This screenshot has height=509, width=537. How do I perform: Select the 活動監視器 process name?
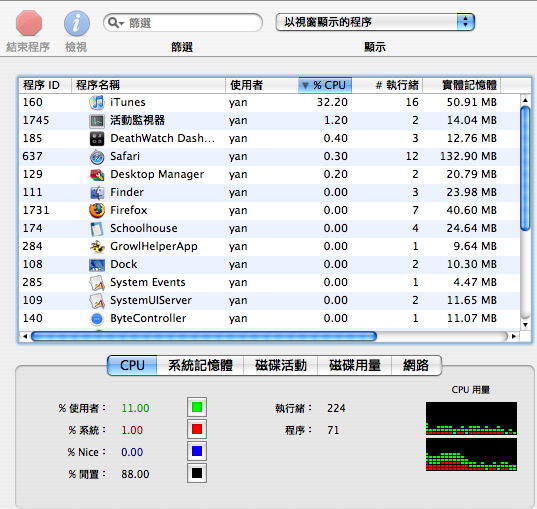[137, 121]
